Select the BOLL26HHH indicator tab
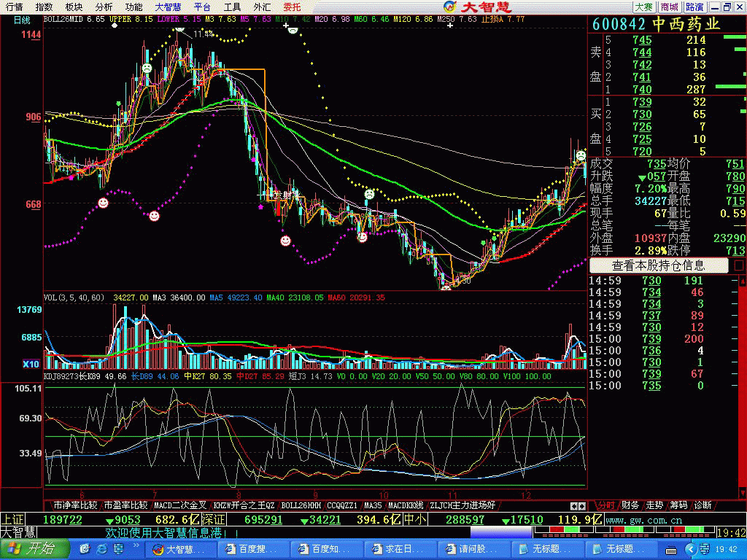The image size is (747, 560). (x=301, y=505)
